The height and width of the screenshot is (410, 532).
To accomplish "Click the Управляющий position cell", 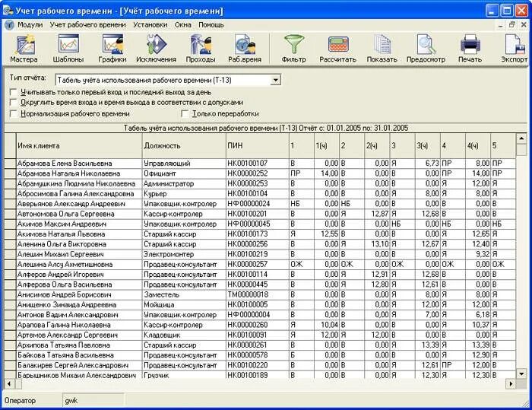I will [x=184, y=164].
